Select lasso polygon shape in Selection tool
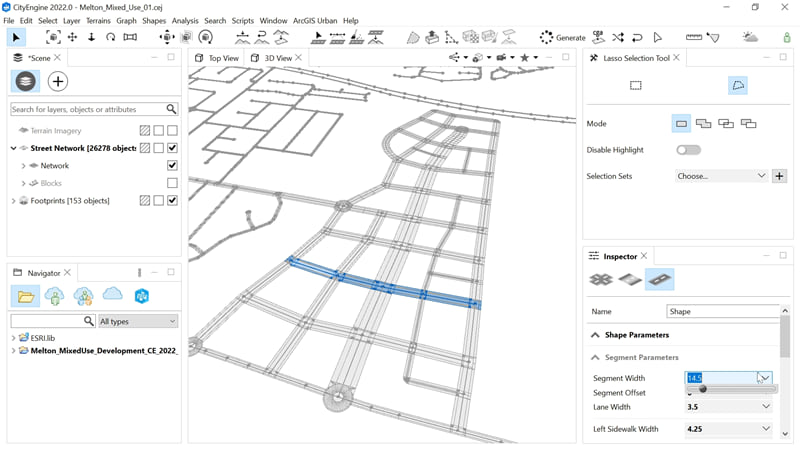The image size is (800, 450). (x=738, y=85)
